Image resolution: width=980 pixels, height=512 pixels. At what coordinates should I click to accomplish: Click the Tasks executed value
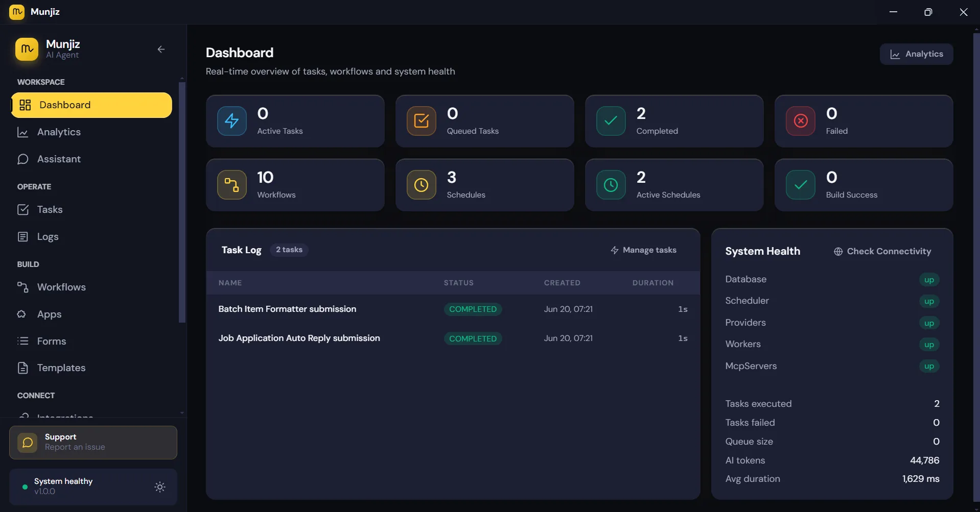pyautogui.click(x=937, y=404)
